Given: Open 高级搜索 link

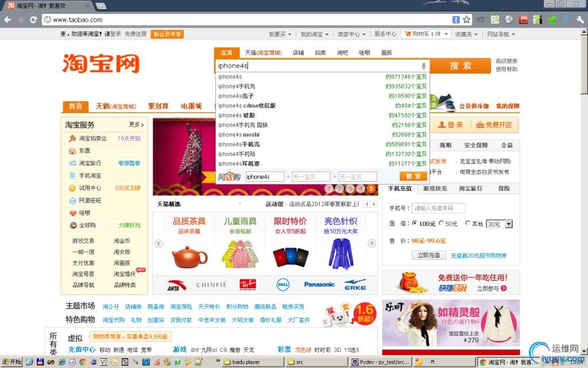Looking at the screenshot, I should [x=506, y=61].
